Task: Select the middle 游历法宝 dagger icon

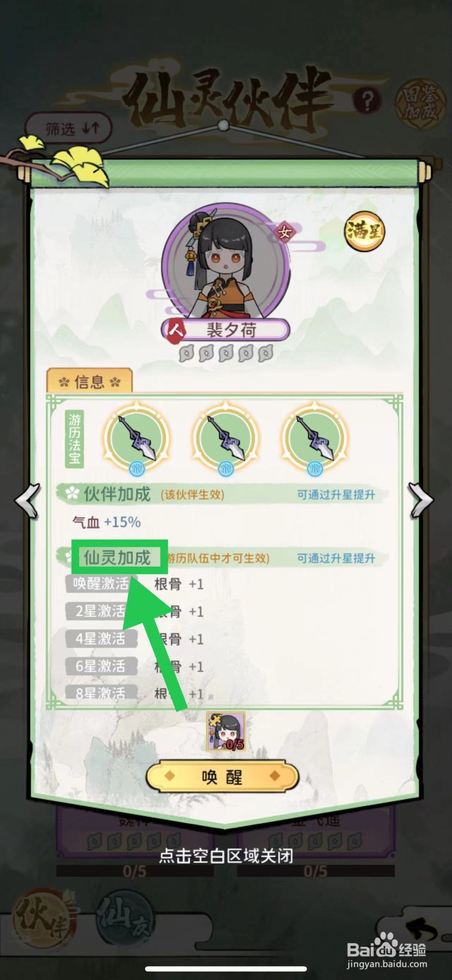Action: (x=226, y=439)
